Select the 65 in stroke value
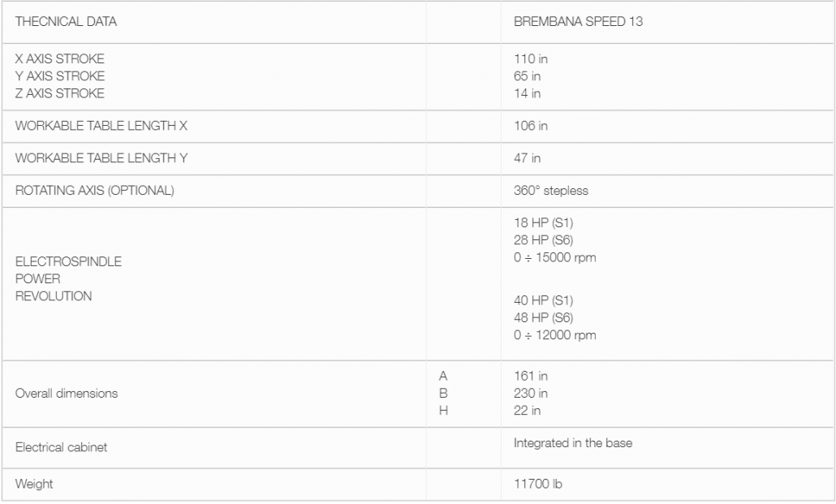This screenshot has height=504, width=836. pyautogui.click(x=528, y=76)
